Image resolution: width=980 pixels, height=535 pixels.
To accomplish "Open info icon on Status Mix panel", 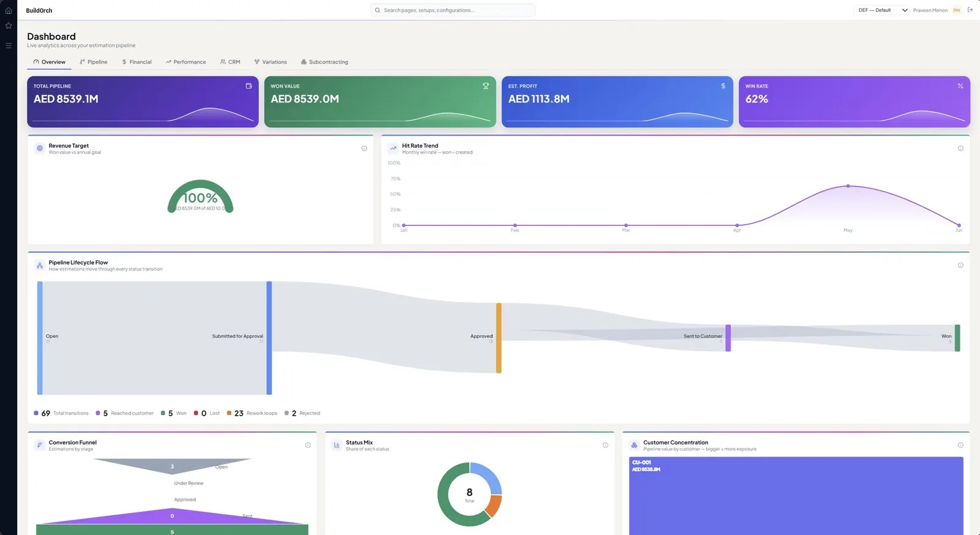I will coord(605,445).
